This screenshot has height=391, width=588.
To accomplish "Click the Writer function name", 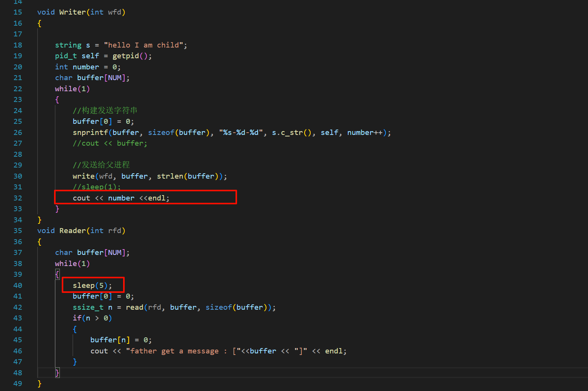I will (72, 12).
